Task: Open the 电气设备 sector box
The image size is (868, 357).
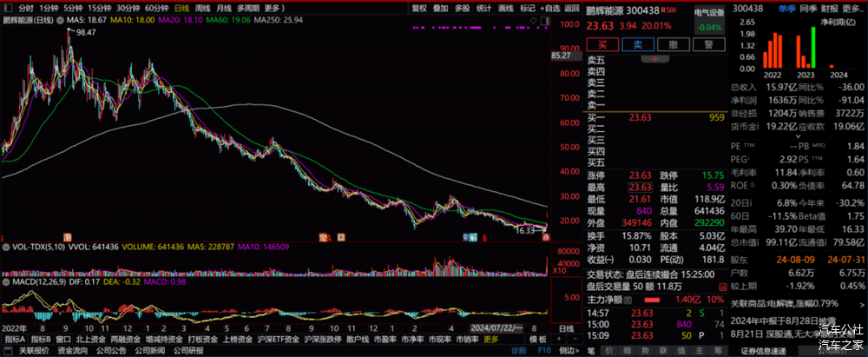Action: [710, 19]
